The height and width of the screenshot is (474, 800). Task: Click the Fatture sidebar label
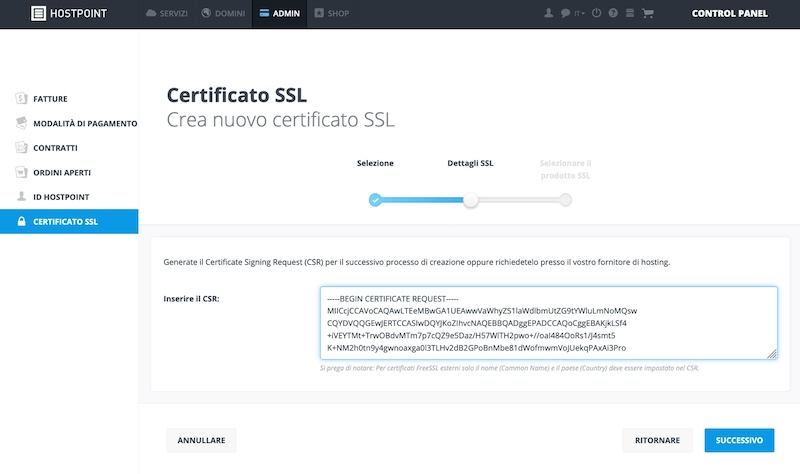click(51, 99)
